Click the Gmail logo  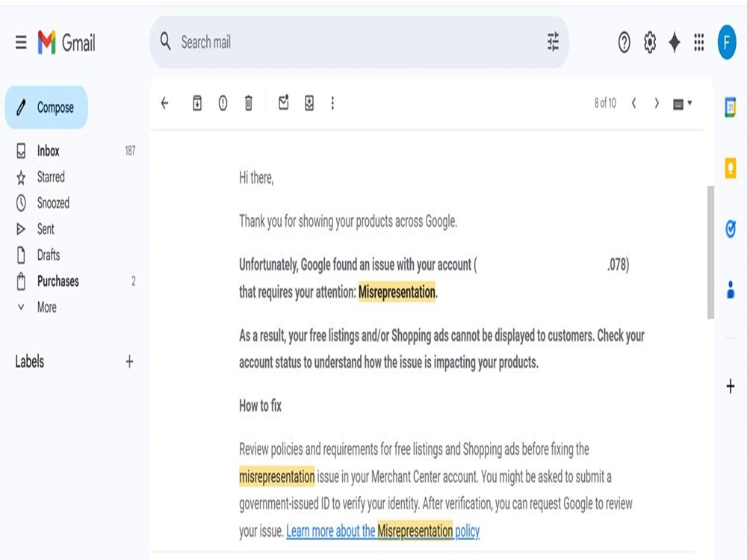[x=66, y=43]
